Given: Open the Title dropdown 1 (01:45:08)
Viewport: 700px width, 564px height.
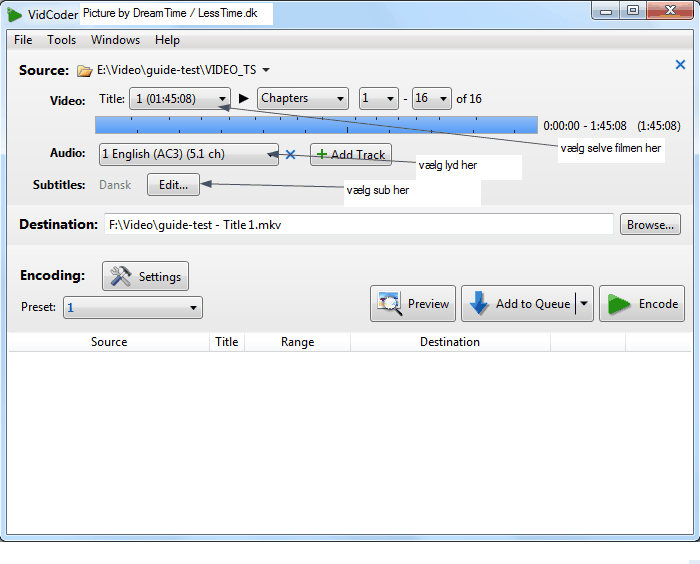Looking at the screenshot, I should coord(180,98).
